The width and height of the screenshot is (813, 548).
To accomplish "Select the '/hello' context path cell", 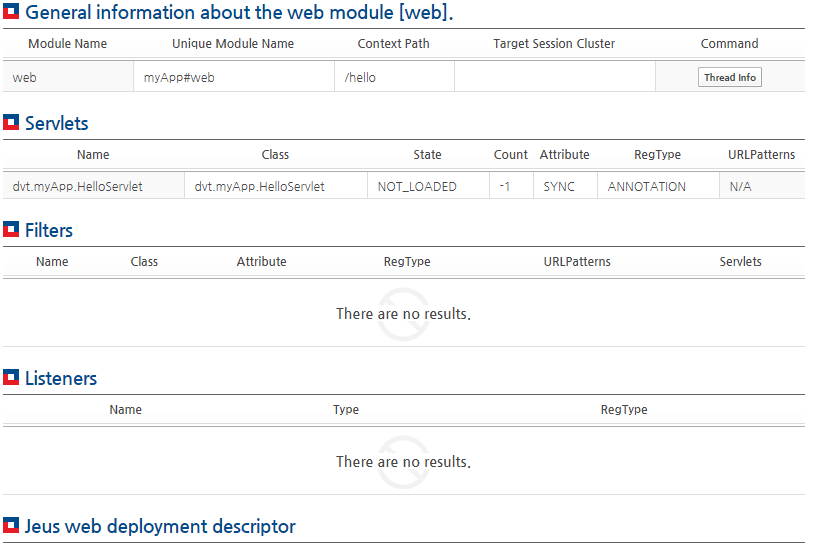I will click(395, 77).
